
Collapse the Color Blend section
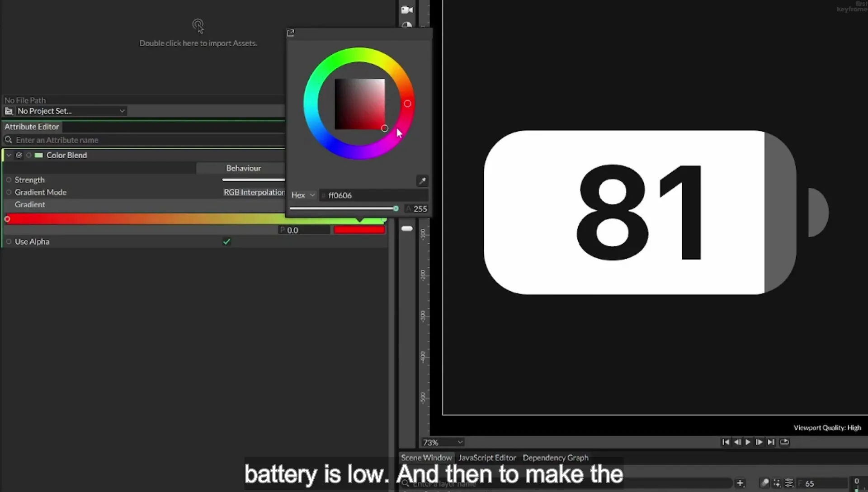(x=9, y=155)
